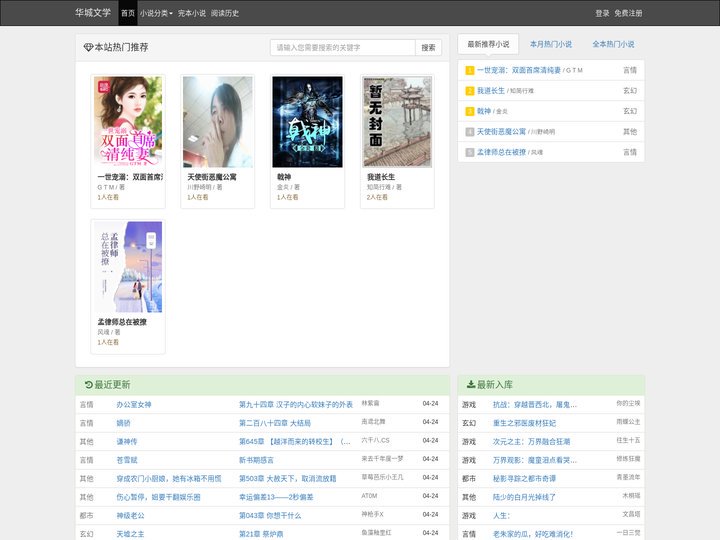This screenshot has width=720, height=540.
Task: Open 阅读历史 in the navbar
Action: pos(225,13)
